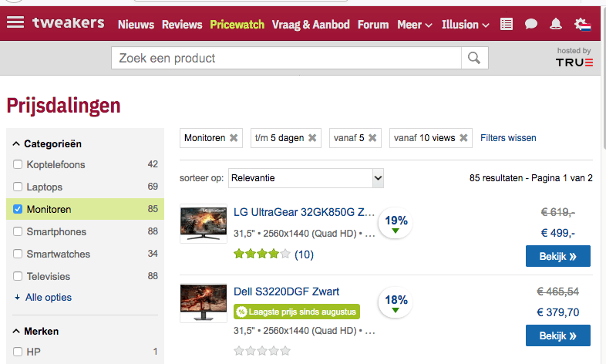Open the tracker list icon
This screenshot has width=606, height=364.
[x=507, y=24]
